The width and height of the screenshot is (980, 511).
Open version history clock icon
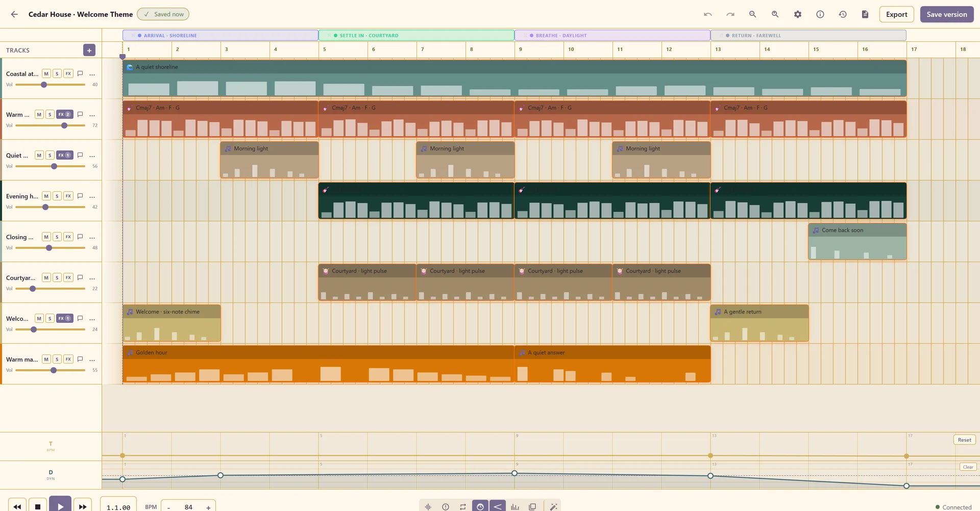pyautogui.click(x=842, y=14)
